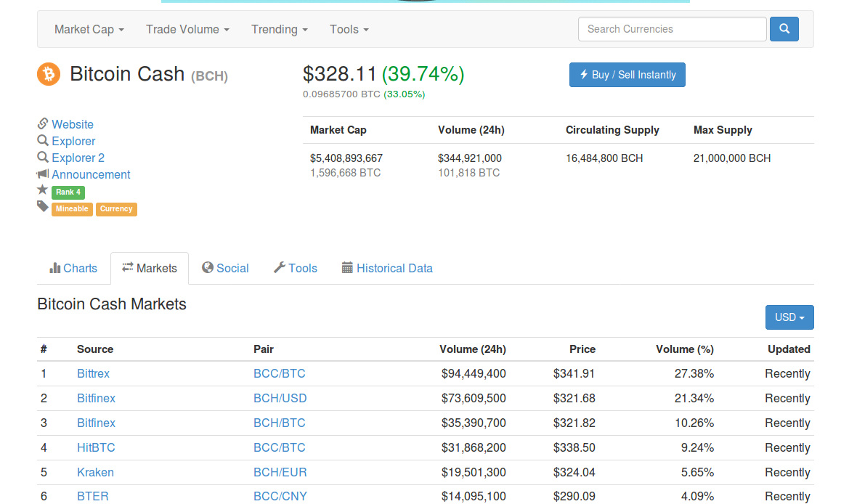This screenshot has width=857, height=504.
Task: Open the Explorer link
Action: [73, 141]
